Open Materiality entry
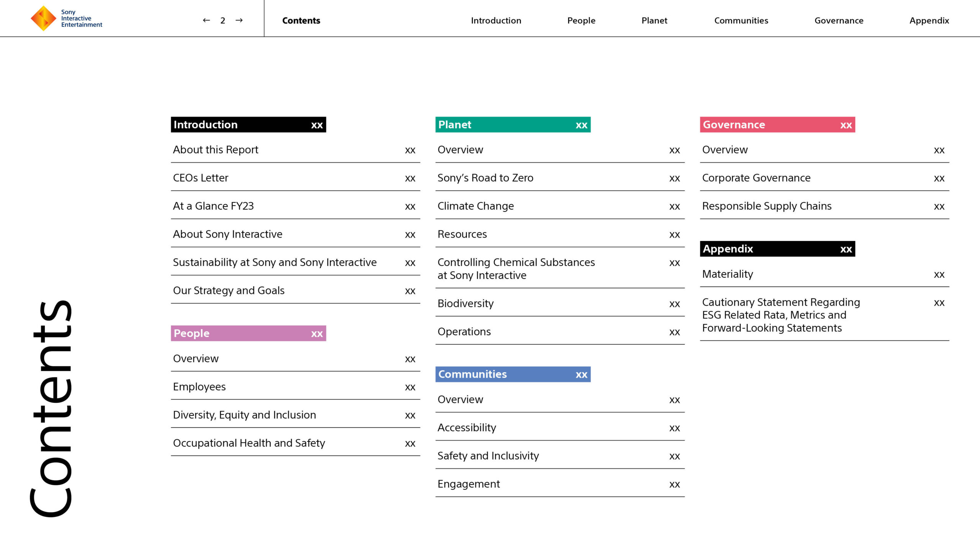Screen dimensions: 980x551 pyautogui.click(x=824, y=274)
